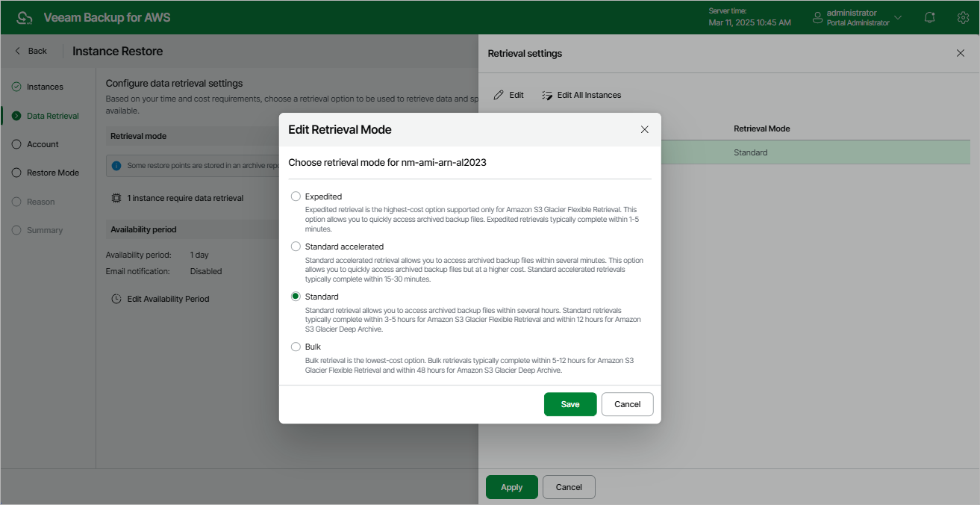Click the Back arrow icon
The width and height of the screenshot is (980, 505).
click(x=18, y=51)
